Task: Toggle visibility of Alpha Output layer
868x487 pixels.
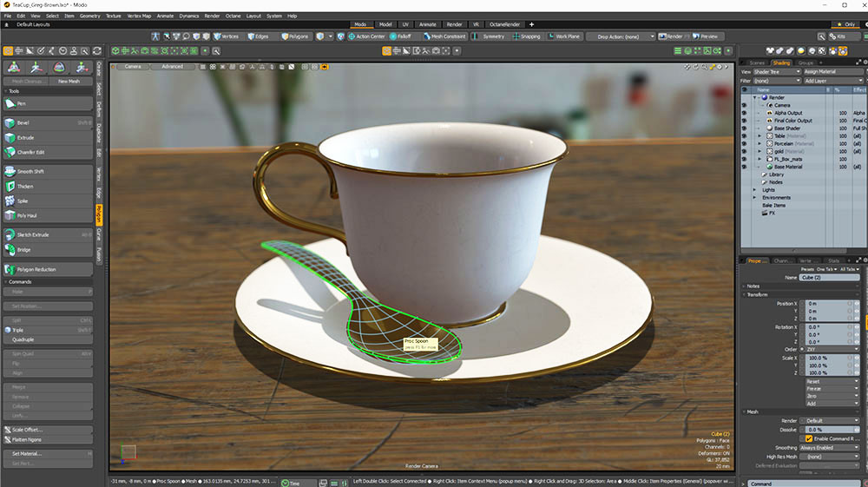Action: pos(745,113)
